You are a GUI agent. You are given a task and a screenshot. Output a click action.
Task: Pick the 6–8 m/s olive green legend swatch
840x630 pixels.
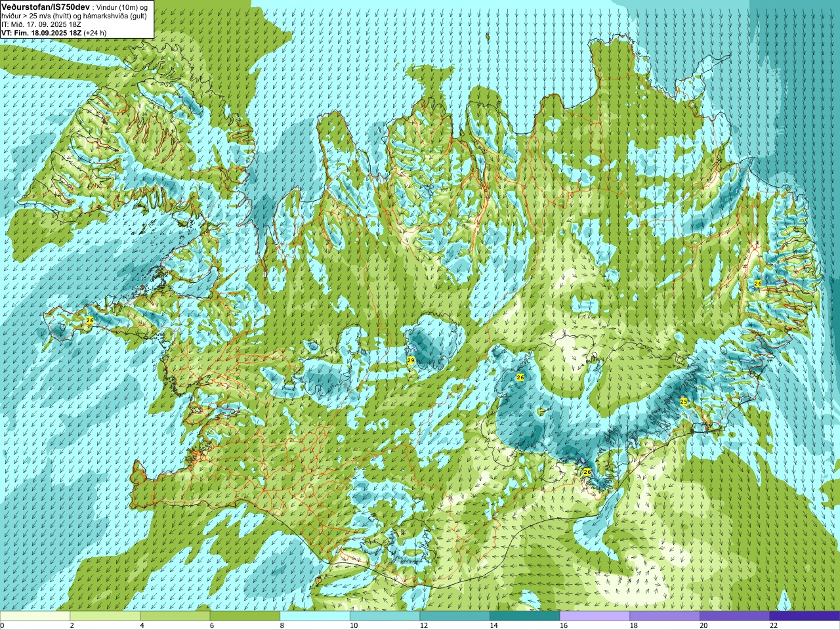pos(245,616)
